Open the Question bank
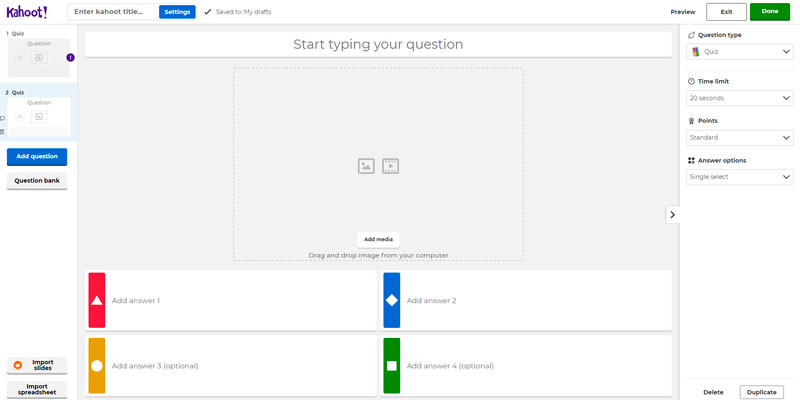This screenshot has width=800, height=400. 37,181
